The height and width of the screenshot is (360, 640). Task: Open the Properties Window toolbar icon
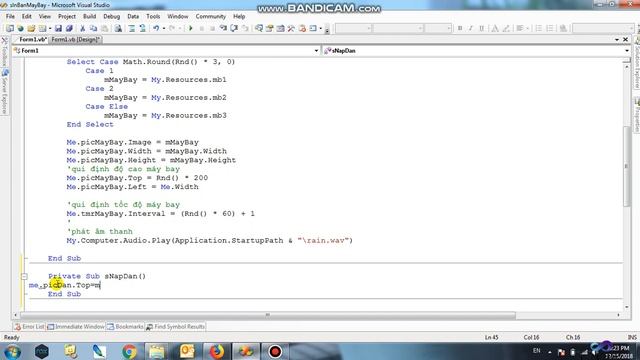[x=269, y=28]
